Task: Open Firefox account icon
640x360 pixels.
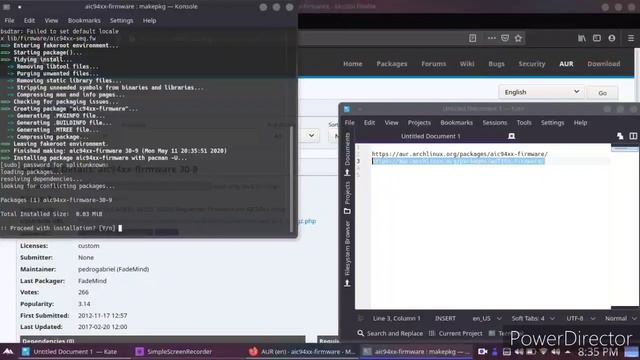Action: click(x=612, y=38)
